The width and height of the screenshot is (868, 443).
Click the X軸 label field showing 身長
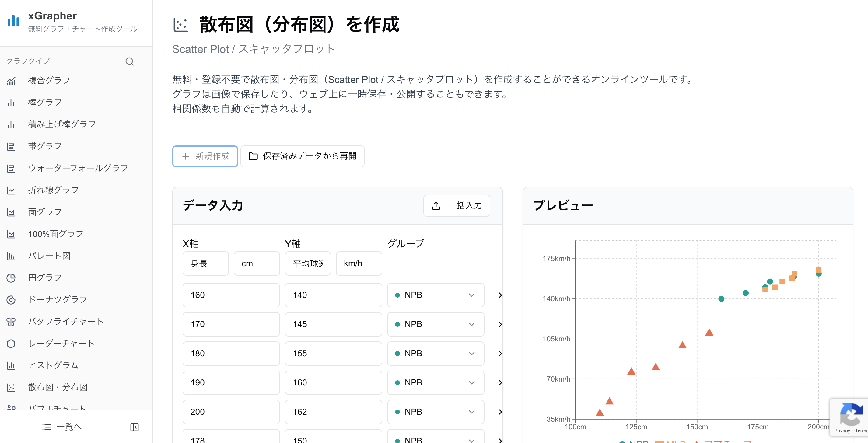coord(205,263)
